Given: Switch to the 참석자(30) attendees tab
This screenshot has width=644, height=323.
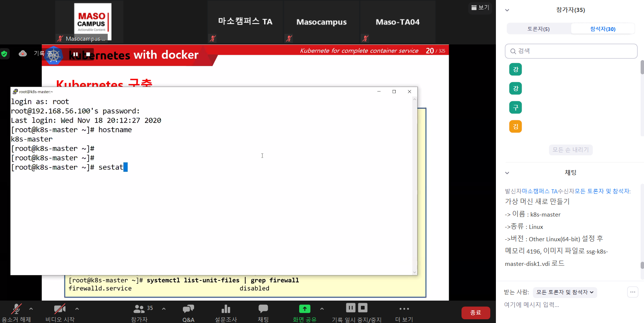Looking at the screenshot, I should (602, 29).
